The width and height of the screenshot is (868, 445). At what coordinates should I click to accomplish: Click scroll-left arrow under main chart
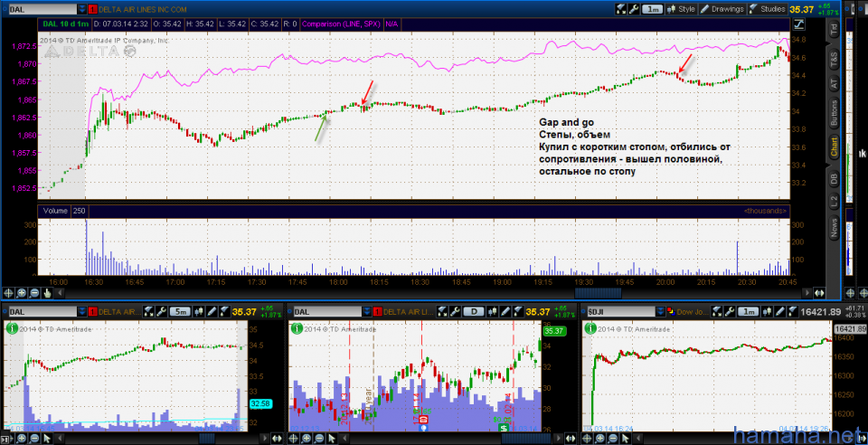[x=61, y=293]
